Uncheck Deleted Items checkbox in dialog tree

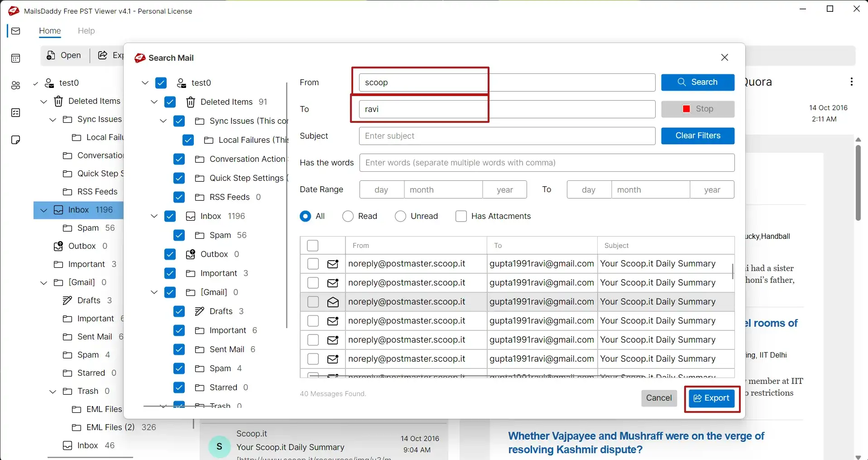pyautogui.click(x=170, y=102)
